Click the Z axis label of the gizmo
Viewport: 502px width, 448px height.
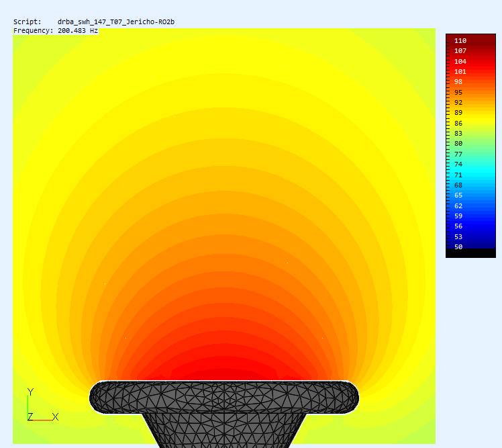point(30,417)
